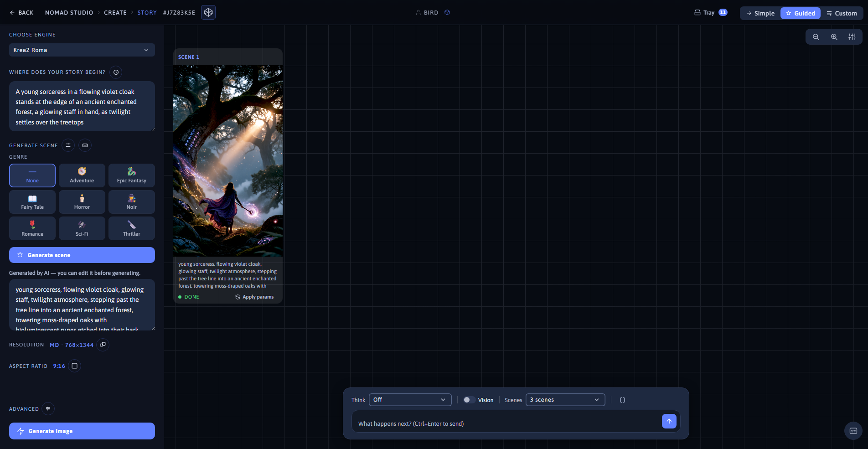Switch to Simple mode
The height and width of the screenshot is (449, 868).
point(760,13)
